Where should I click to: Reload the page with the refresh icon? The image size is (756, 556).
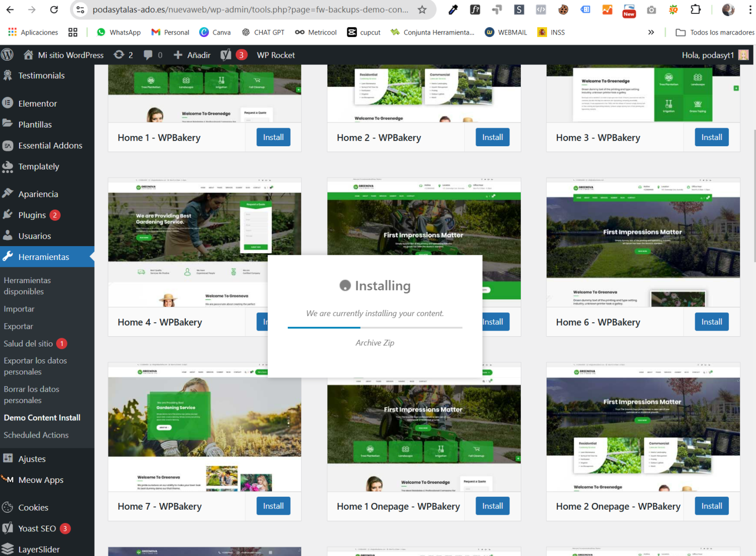click(54, 9)
